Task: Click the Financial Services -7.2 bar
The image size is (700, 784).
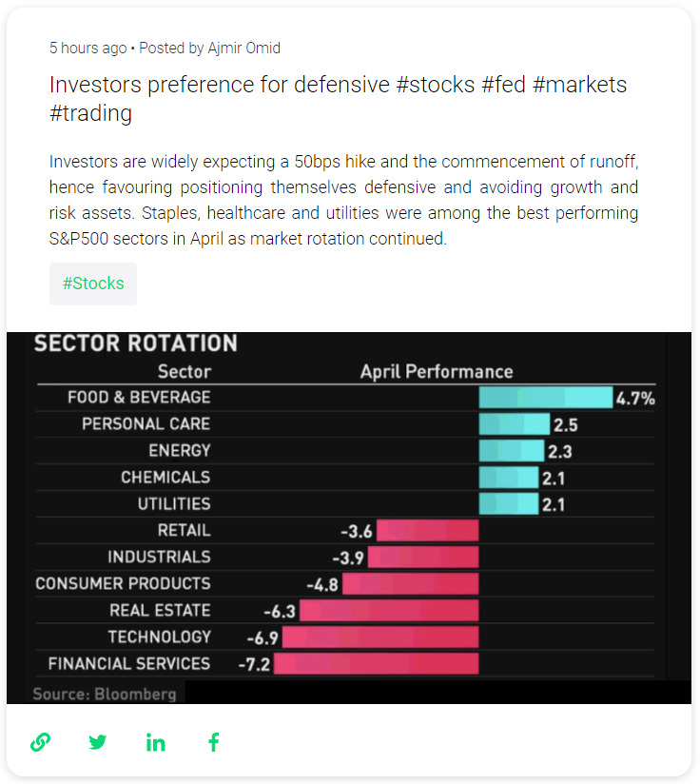Action: (376, 663)
